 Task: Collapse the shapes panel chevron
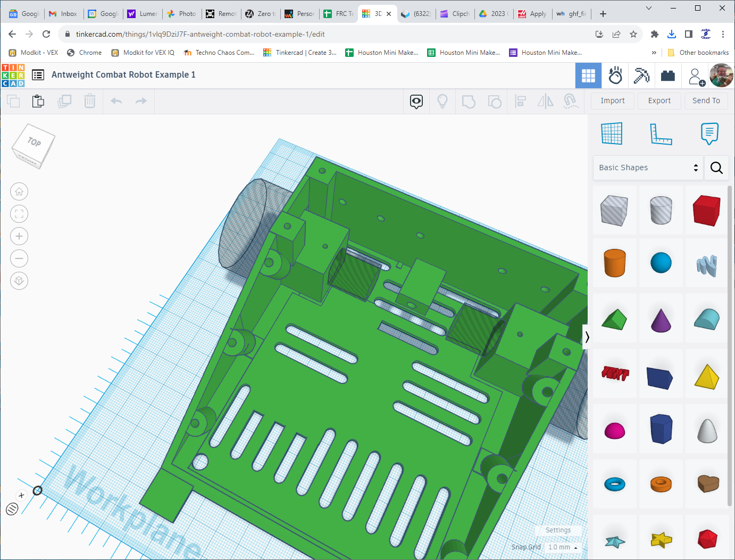tap(587, 337)
